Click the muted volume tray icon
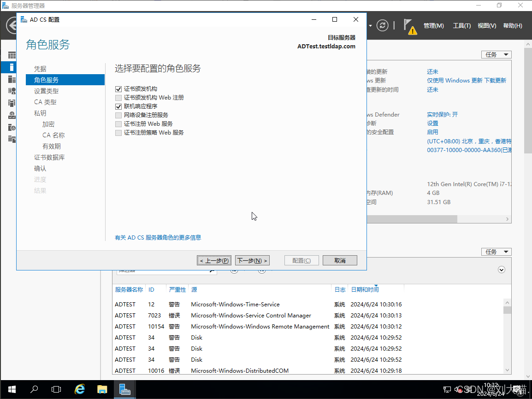Screen dimensions: 532x399 pos(458,389)
